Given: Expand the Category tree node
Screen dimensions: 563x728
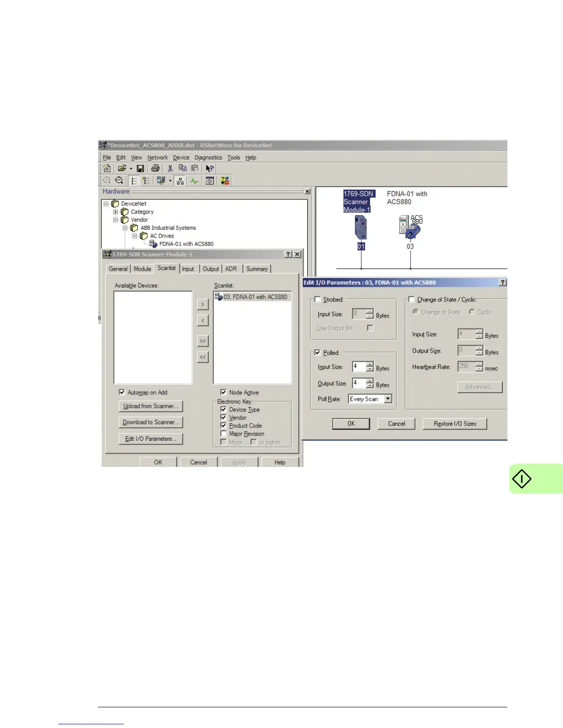Looking at the screenshot, I should coord(115,212).
